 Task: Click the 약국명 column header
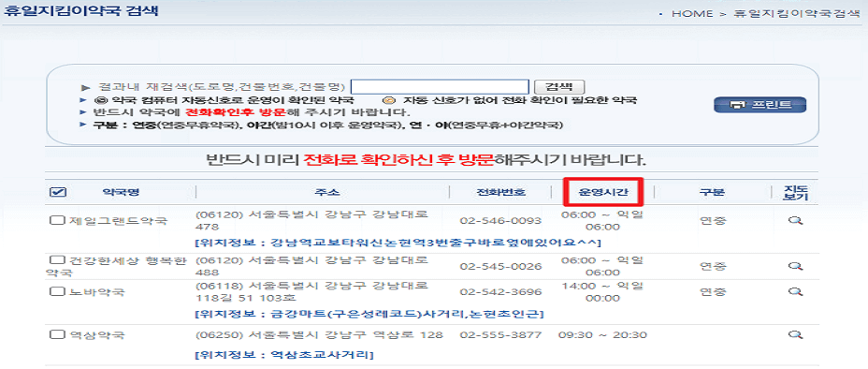121,192
